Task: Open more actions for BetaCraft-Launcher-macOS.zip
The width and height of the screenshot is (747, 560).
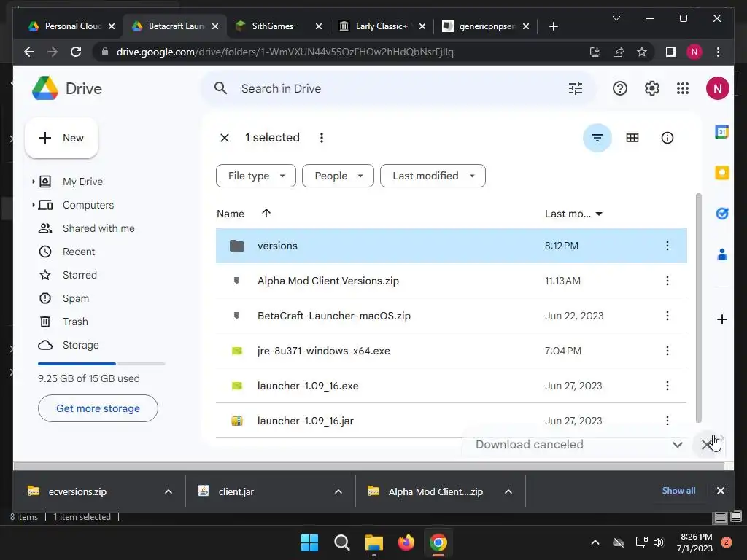Action: click(x=667, y=316)
